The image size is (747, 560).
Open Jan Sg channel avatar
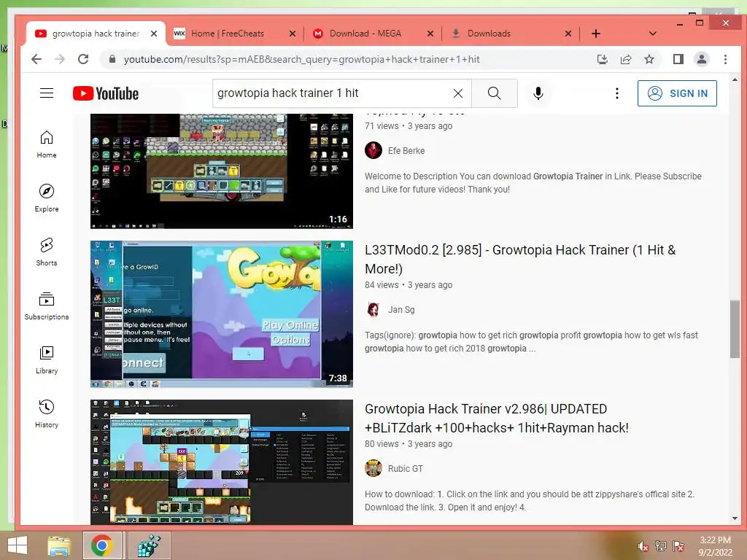[373, 309]
